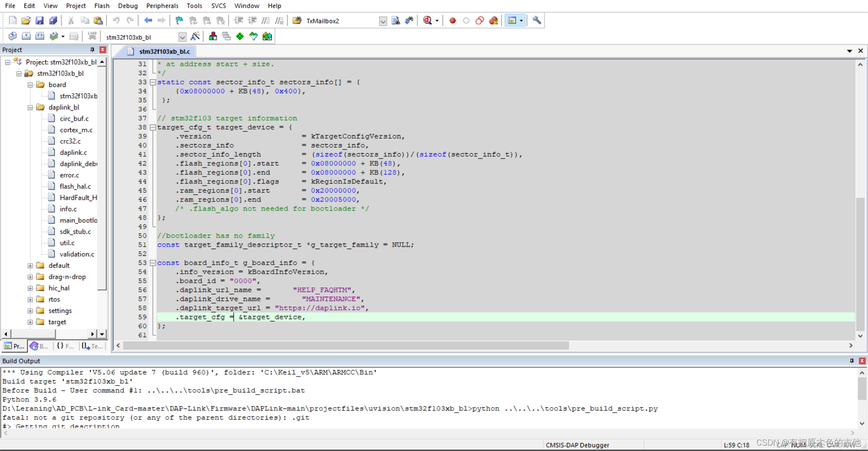868x451 pixels.
Task: Switch to the Functions panel tab
Action: pos(65,346)
